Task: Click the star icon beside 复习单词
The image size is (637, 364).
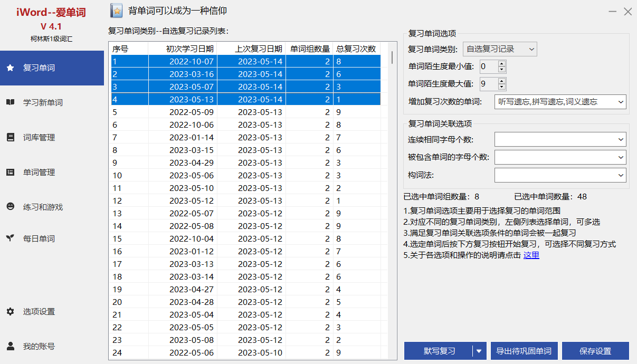Action: click(x=10, y=68)
